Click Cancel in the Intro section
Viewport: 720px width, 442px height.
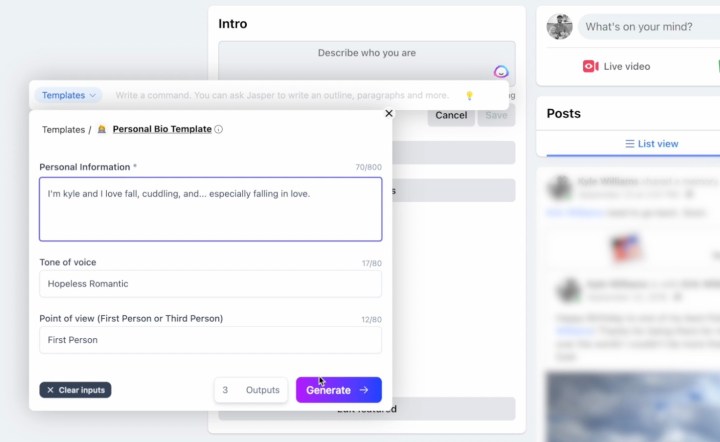point(451,115)
